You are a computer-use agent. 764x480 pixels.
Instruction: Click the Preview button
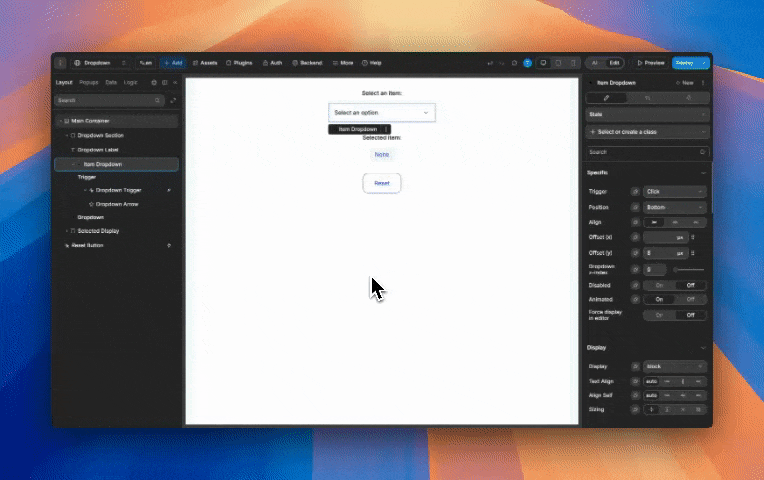coord(650,63)
